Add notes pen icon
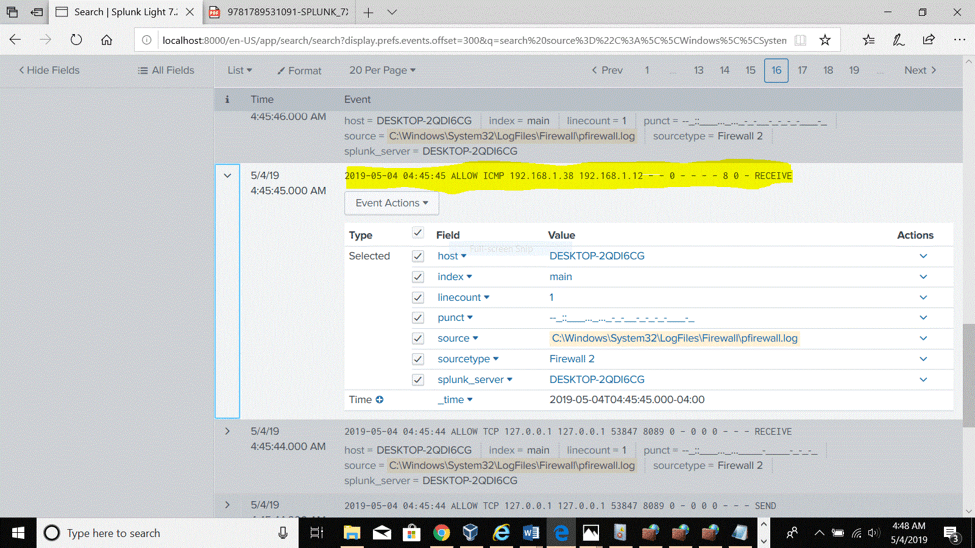 tap(899, 40)
